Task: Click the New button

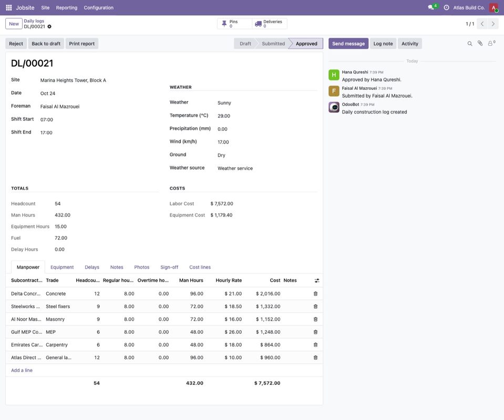Action: 14,24
